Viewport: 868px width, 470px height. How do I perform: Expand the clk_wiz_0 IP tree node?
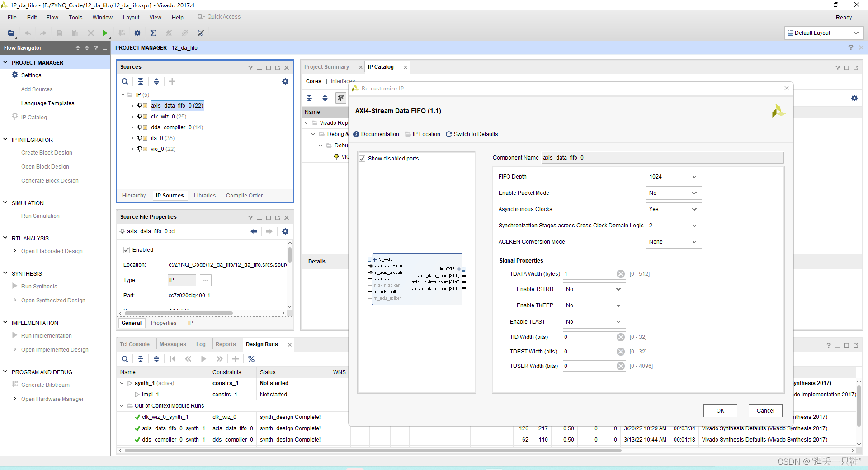coord(132,117)
